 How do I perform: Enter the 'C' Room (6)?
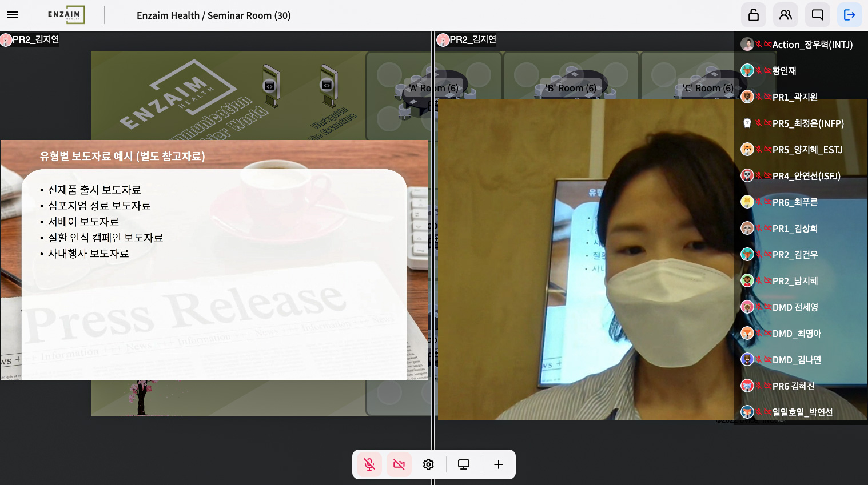click(x=708, y=88)
